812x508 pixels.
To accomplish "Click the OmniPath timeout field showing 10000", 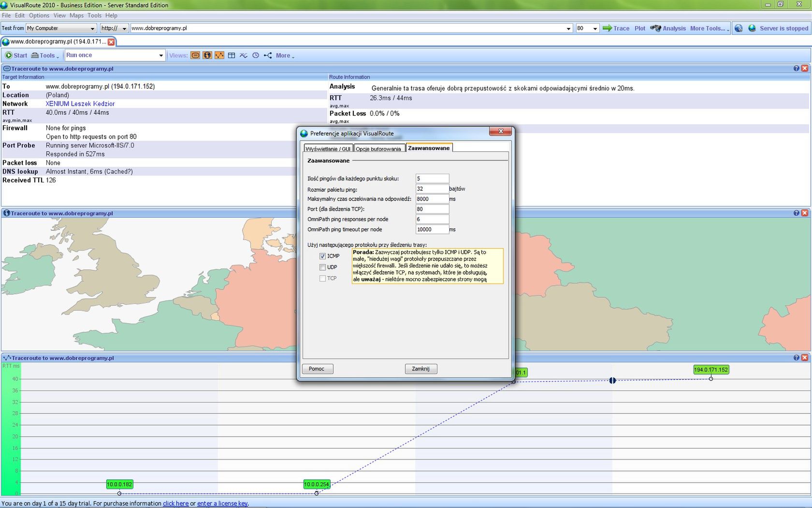I will (432, 229).
